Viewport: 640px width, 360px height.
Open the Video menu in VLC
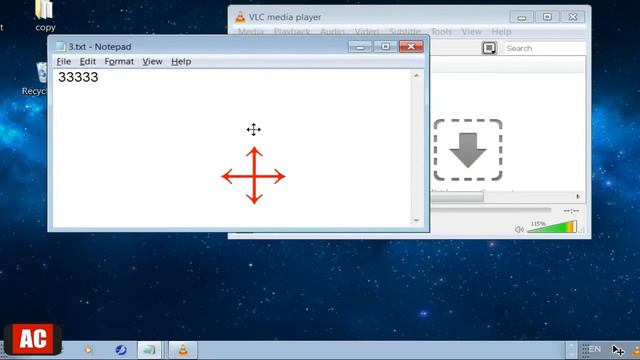click(367, 31)
